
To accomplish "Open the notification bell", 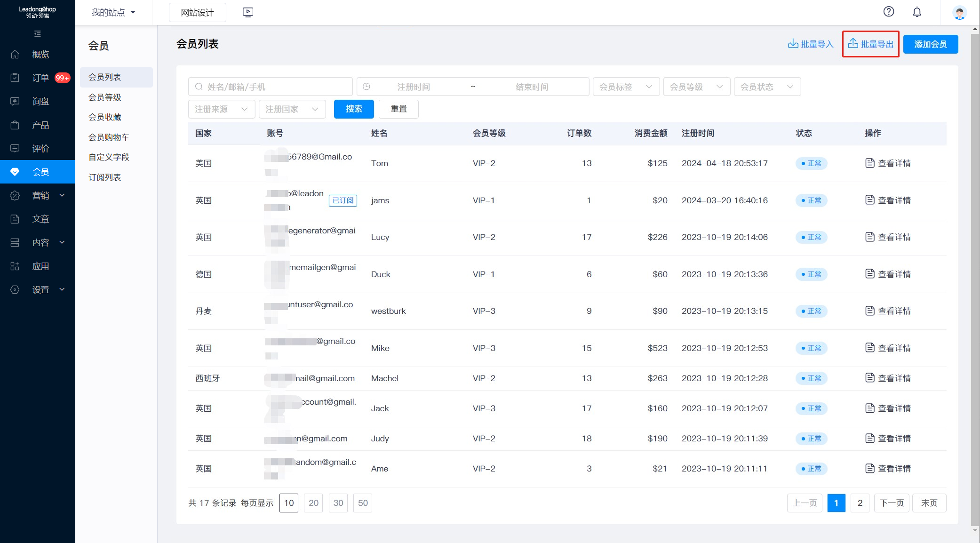I will point(916,12).
